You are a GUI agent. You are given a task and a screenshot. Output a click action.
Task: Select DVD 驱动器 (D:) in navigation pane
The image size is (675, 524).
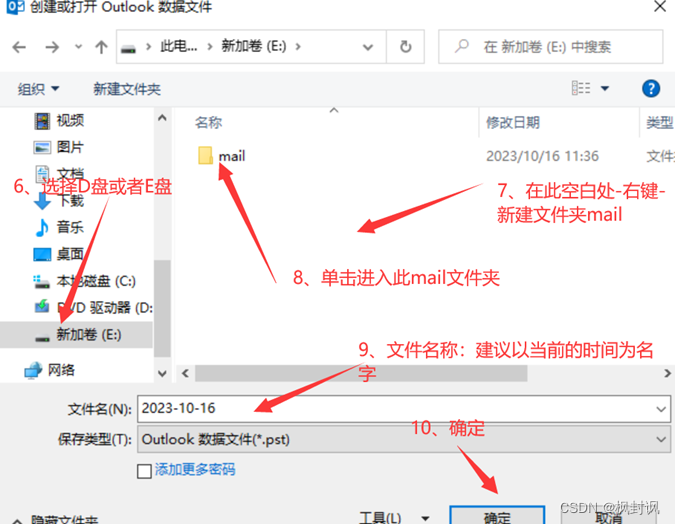point(105,307)
